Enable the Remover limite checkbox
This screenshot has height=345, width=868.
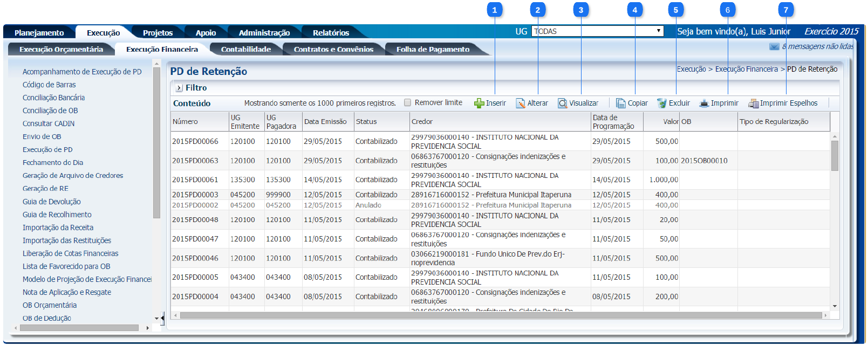click(x=408, y=102)
